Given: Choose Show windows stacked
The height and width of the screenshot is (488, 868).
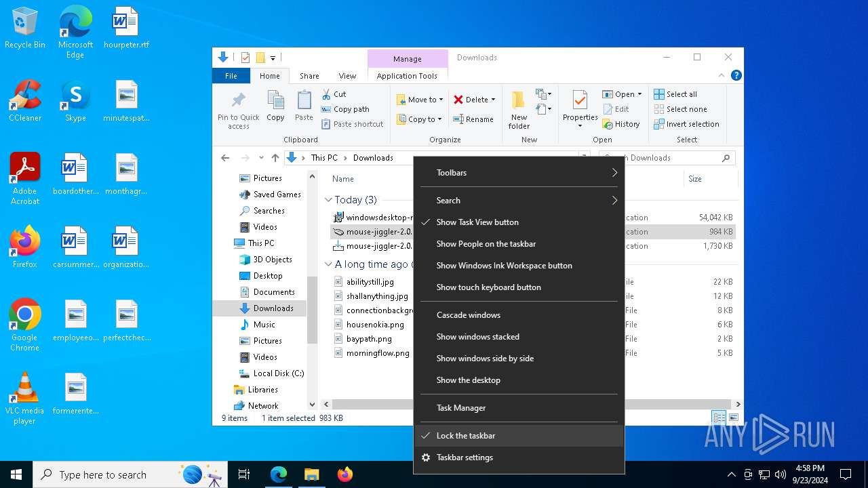Looking at the screenshot, I should click(x=519, y=337).
